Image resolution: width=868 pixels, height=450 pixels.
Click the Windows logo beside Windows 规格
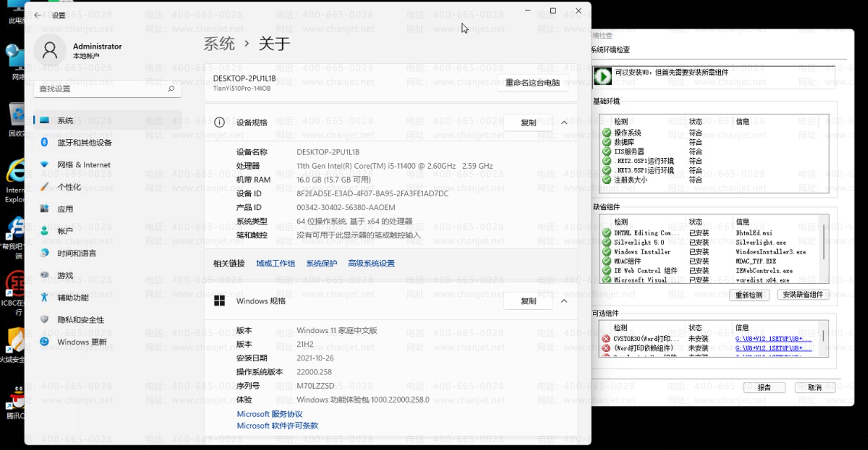click(x=219, y=301)
